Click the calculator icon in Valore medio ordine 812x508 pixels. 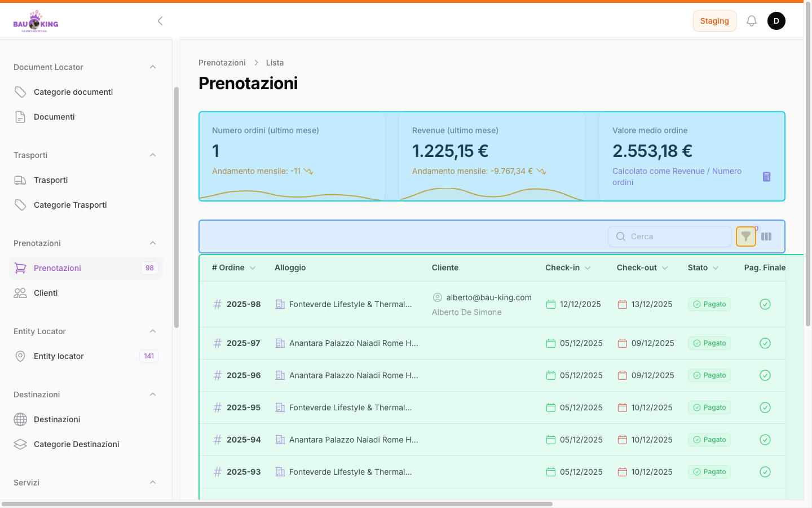[766, 177]
